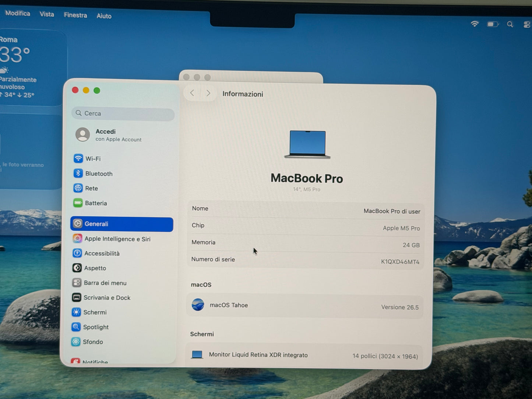
Task: Open Spotlight search in menu bar
Action: coord(510,24)
